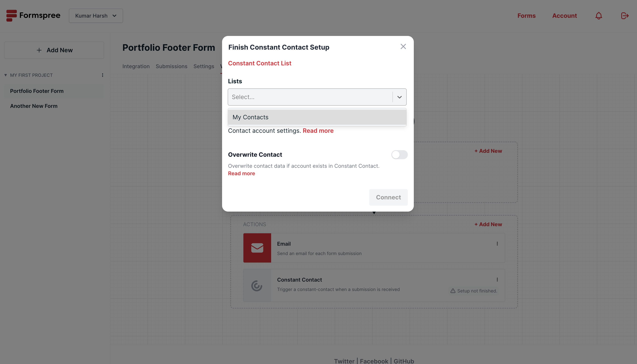
Task: Click Add New in the Actions section
Action: coord(488,224)
